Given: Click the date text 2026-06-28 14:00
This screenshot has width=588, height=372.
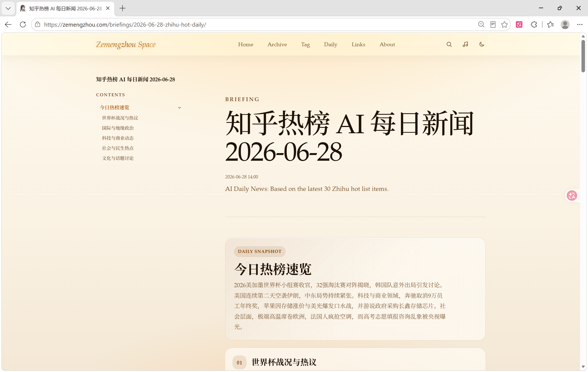Looking at the screenshot, I should coord(241,177).
